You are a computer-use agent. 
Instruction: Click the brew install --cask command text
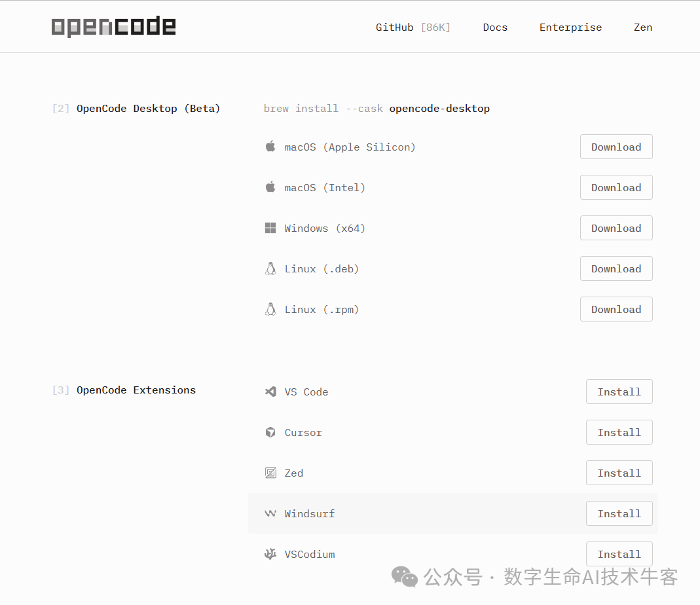click(x=377, y=109)
